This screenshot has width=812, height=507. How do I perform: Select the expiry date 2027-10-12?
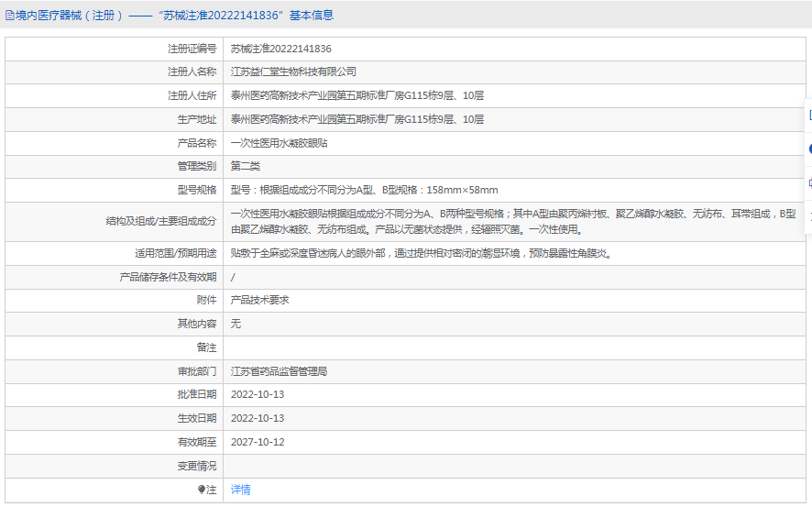coord(258,442)
